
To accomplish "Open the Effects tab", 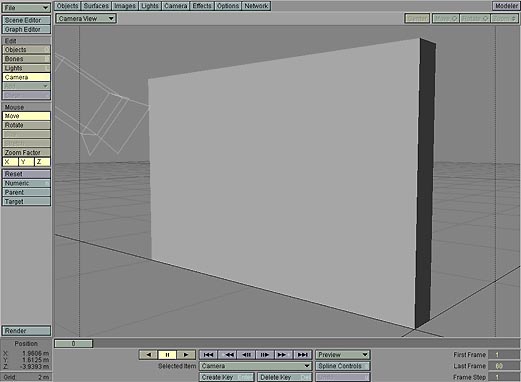I will pyautogui.click(x=202, y=6).
